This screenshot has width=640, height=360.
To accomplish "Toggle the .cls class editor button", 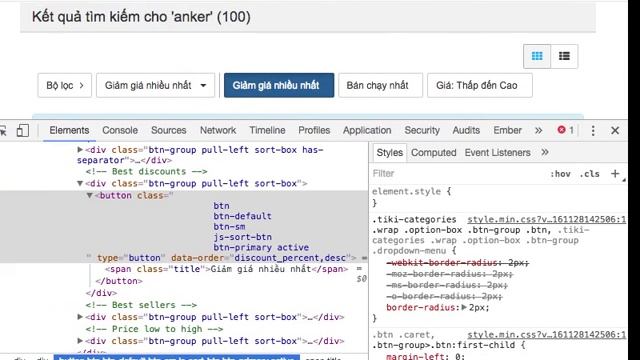I will click(590, 174).
